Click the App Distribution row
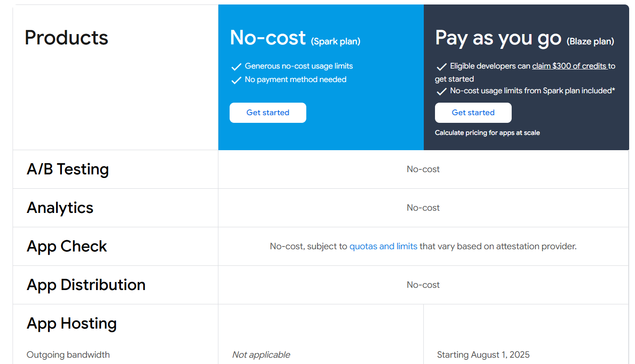 pyautogui.click(x=86, y=285)
